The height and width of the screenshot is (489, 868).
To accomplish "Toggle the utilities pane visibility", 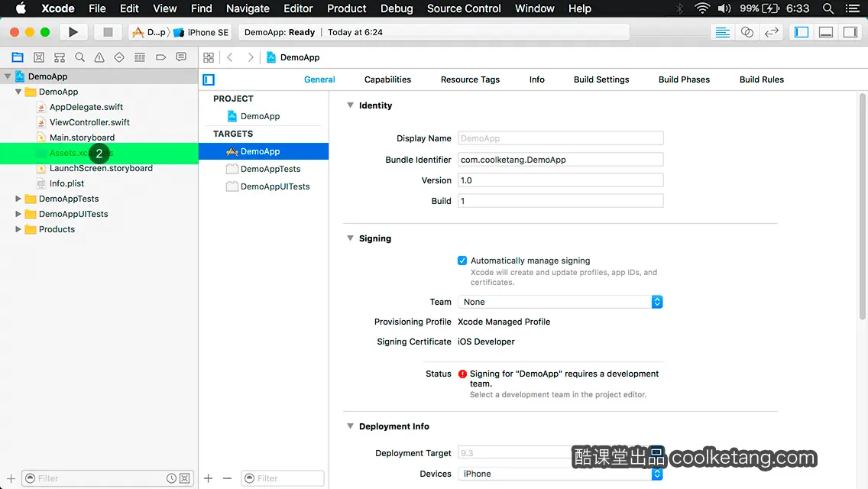I will coord(850,32).
